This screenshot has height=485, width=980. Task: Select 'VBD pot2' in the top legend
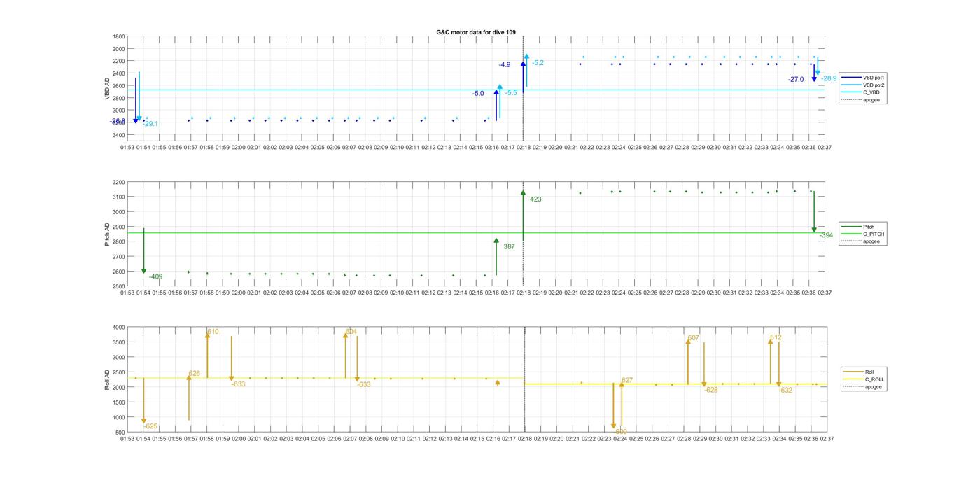tap(874, 85)
